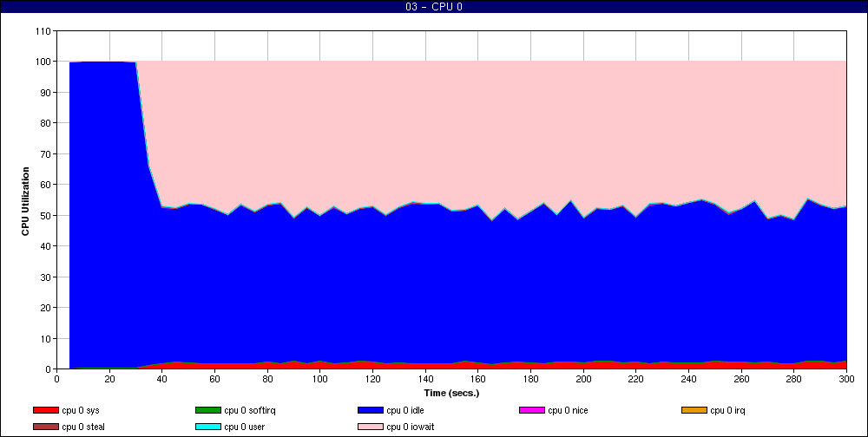Image resolution: width=868 pixels, height=437 pixels.
Task: Click the magenta cpu 0 nice legend swatch
Action: pos(532,410)
